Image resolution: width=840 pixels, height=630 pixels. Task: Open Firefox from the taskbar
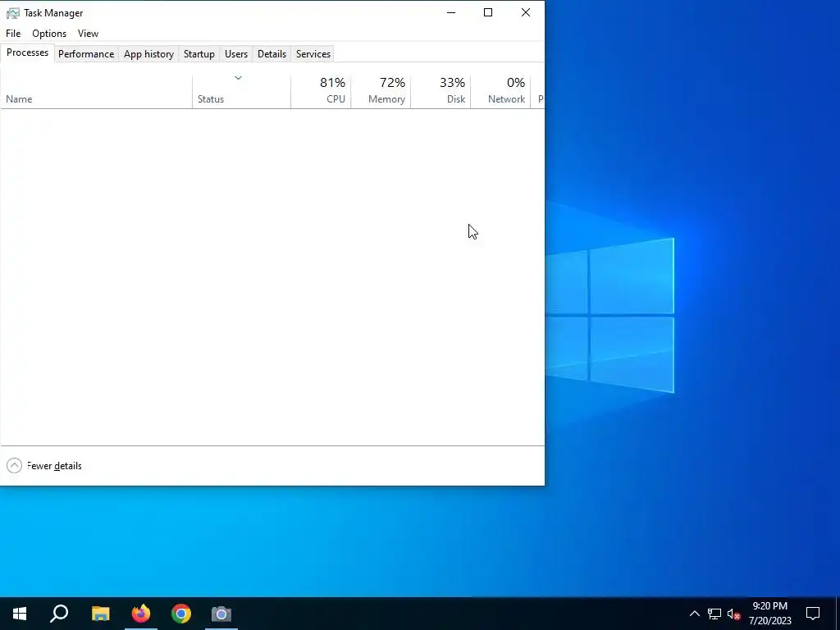pyautogui.click(x=141, y=614)
